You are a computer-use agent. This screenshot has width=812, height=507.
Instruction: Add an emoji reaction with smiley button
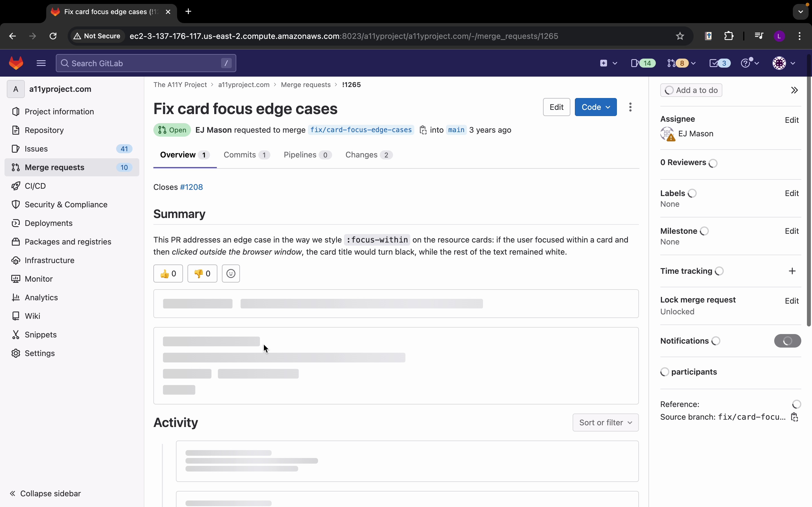click(x=231, y=273)
